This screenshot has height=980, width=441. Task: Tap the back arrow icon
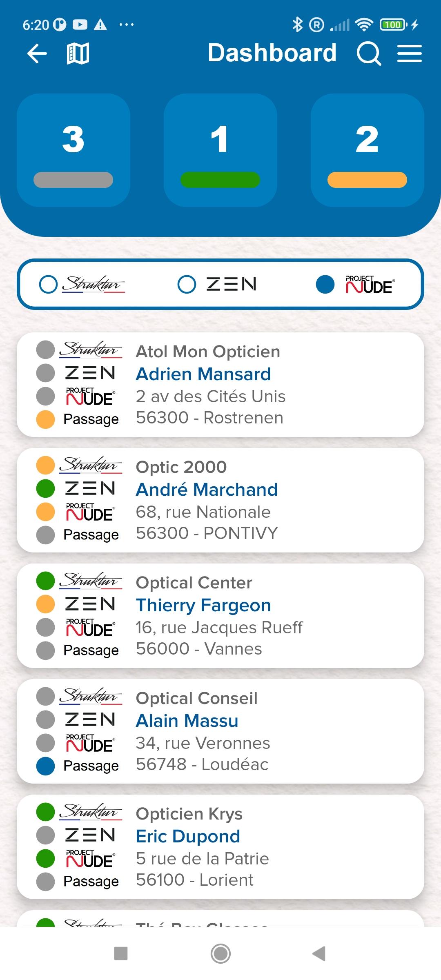point(37,53)
